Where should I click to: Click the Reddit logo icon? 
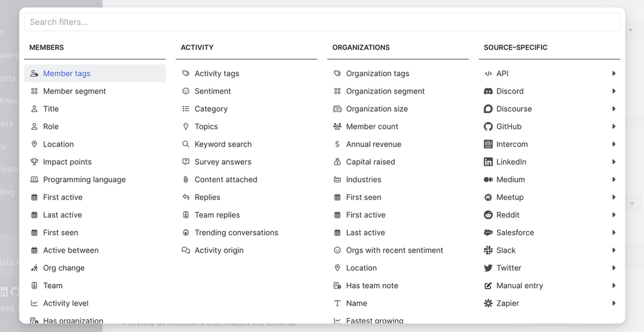pyautogui.click(x=488, y=215)
